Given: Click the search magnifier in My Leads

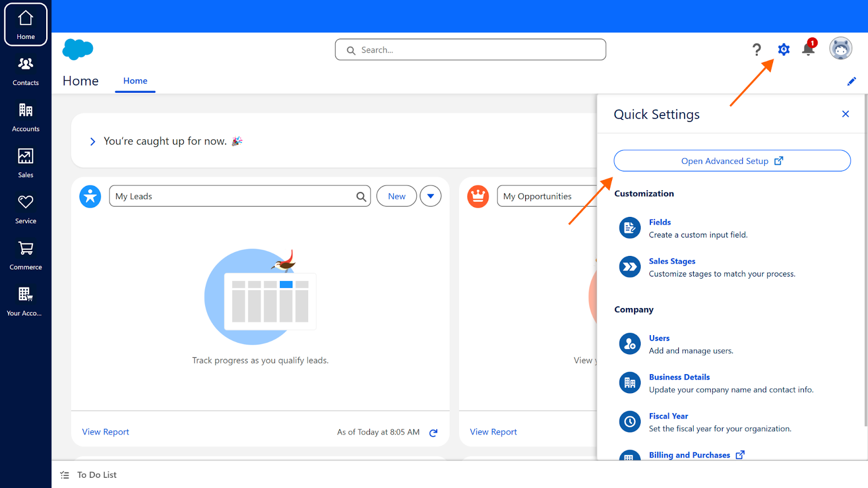Looking at the screenshot, I should [x=361, y=196].
